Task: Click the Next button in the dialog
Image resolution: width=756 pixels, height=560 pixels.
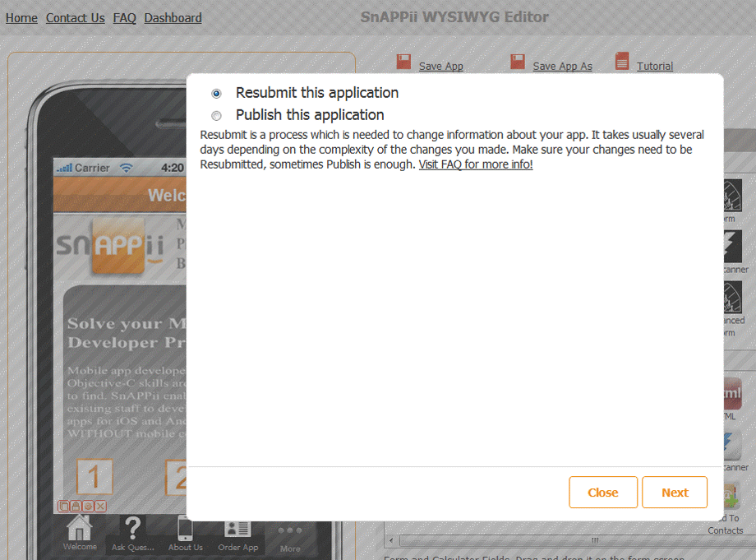Action: (675, 492)
